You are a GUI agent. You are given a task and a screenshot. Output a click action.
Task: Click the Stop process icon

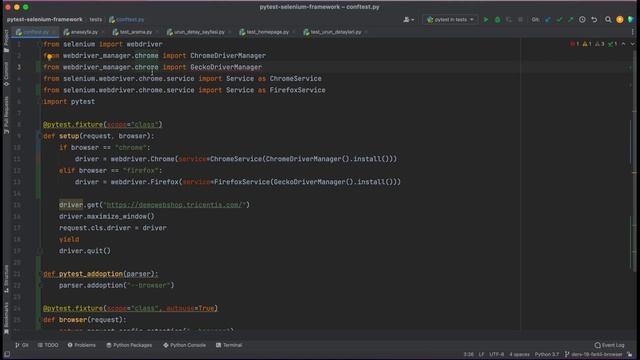tap(520, 20)
